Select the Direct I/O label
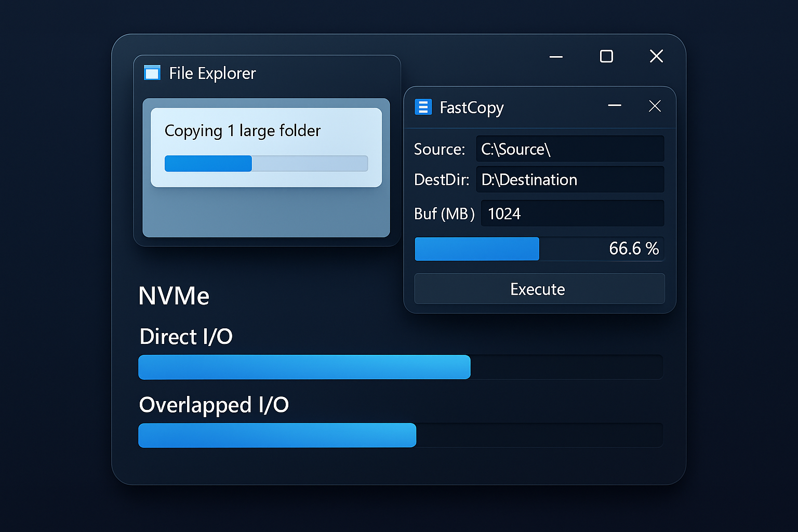Image resolution: width=798 pixels, height=532 pixels. (186, 337)
